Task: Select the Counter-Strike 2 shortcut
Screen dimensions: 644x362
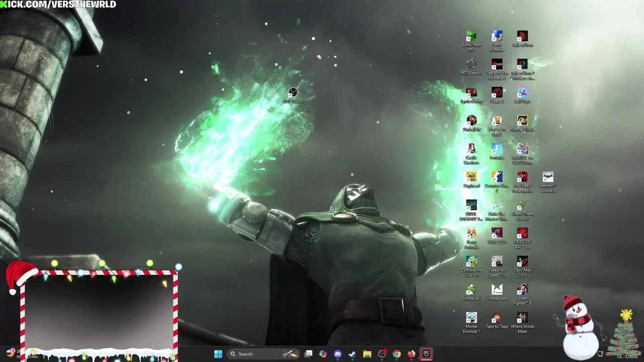Action: (x=497, y=182)
